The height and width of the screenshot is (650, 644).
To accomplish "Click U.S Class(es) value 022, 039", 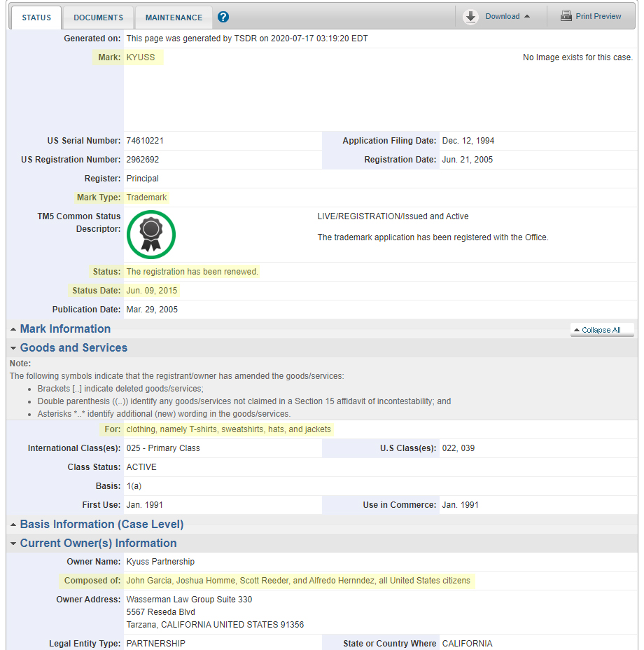I will point(458,448).
